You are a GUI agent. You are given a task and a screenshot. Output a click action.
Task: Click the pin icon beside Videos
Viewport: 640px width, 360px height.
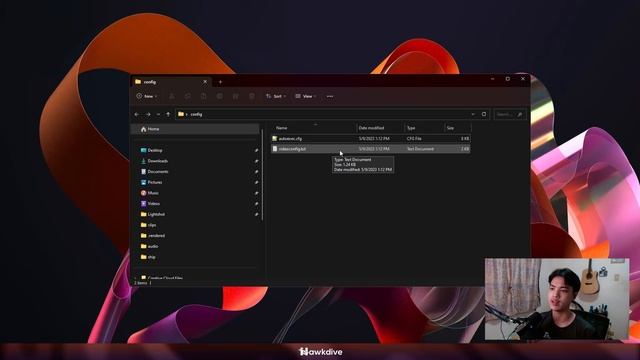tap(256, 204)
